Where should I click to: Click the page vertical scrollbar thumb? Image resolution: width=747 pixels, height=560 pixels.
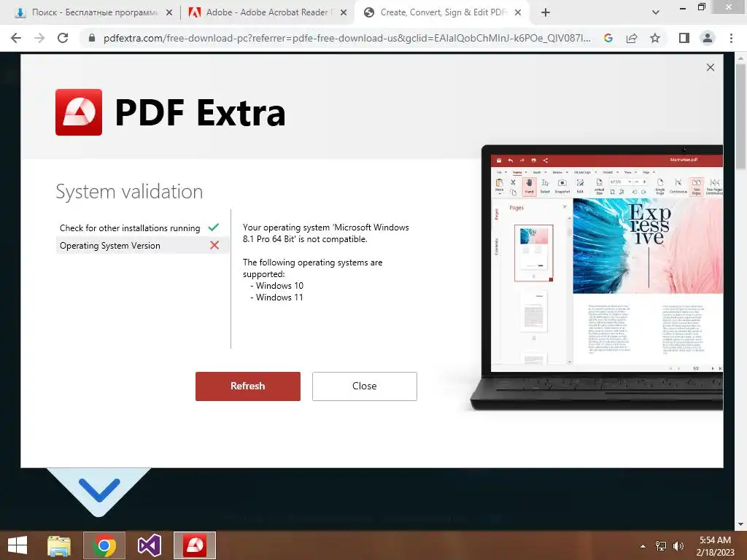tap(741, 117)
